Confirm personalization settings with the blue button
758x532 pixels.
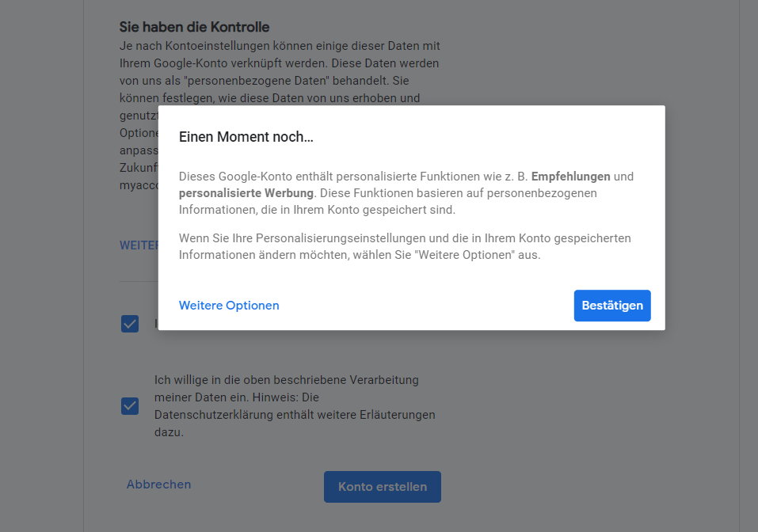611,306
